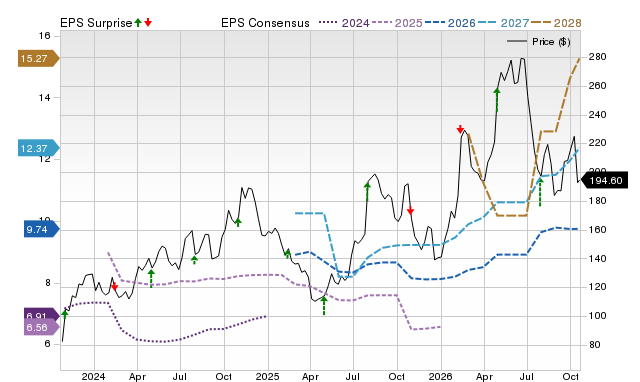Click the 2027 EPS consensus legend entry

[x=503, y=23]
